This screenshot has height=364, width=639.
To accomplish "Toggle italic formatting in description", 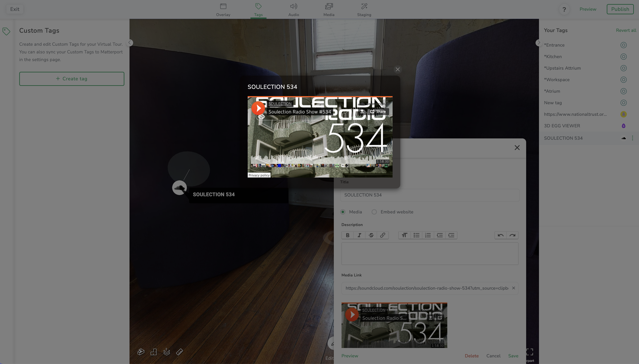I will pos(359,235).
